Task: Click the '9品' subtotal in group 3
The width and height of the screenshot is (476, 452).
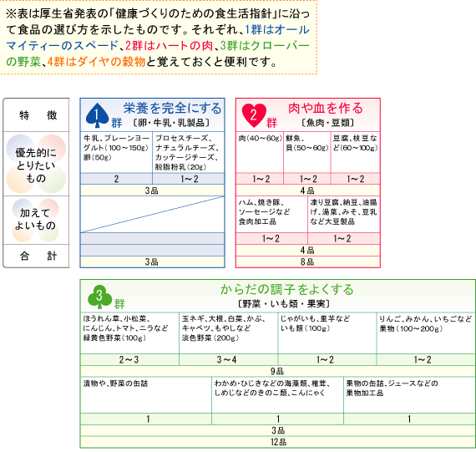Action: pos(277,371)
